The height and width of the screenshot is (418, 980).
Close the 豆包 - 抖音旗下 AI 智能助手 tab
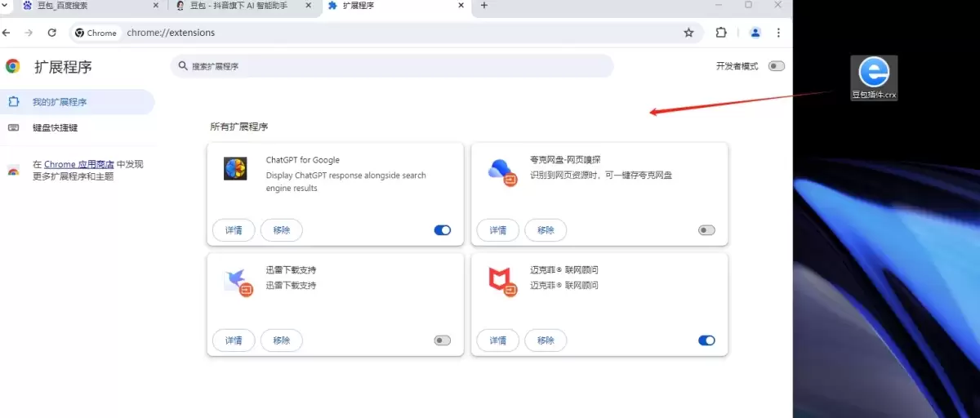tap(309, 5)
